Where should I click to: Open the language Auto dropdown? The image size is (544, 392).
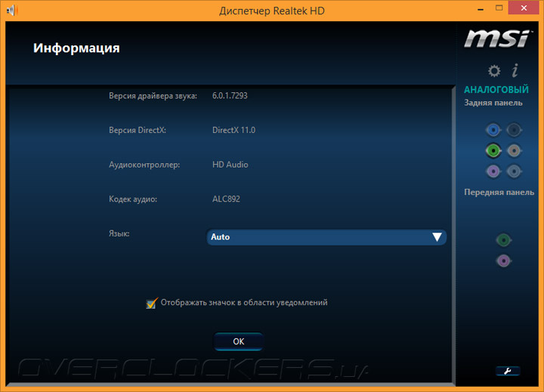click(326, 237)
